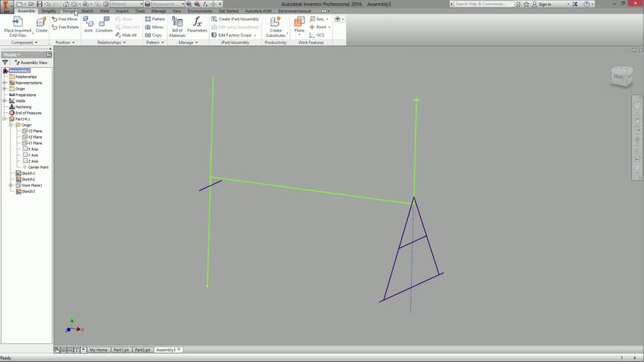Expand the Representations node
Screen dimensions: 644x362
[x=5, y=83]
